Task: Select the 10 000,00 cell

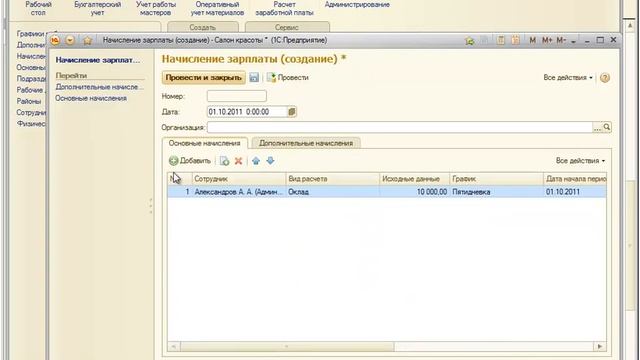Action: point(415,192)
